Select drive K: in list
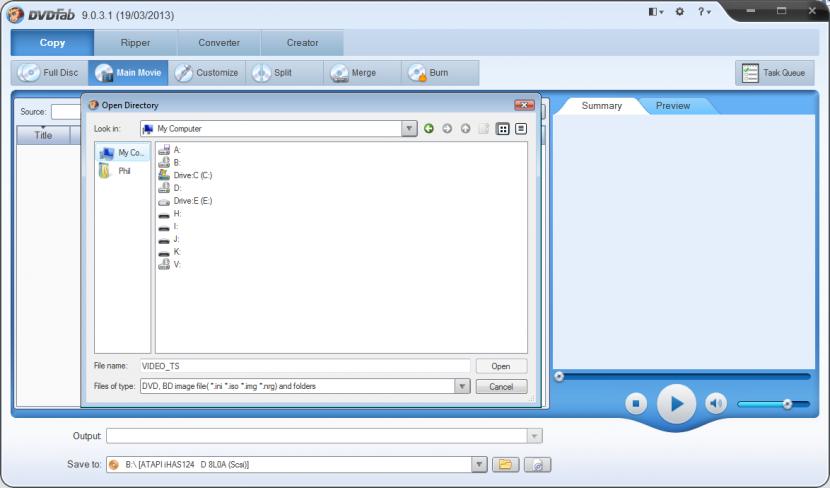The width and height of the screenshot is (830, 488). [x=169, y=251]
